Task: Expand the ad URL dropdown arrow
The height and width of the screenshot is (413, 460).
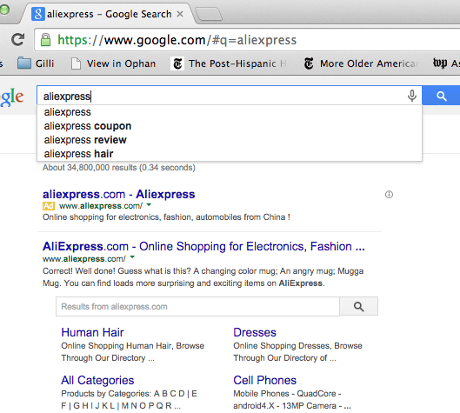Action: point(149,205)
